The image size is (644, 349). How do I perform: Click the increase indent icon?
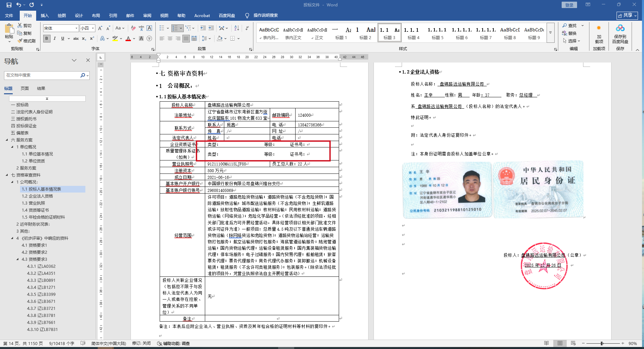pos(211,28)
